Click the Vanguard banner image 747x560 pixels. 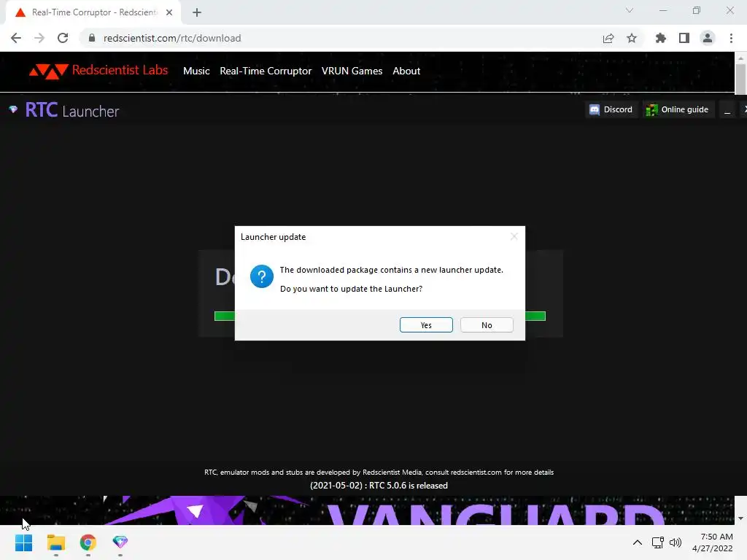[x=367, y=510]
